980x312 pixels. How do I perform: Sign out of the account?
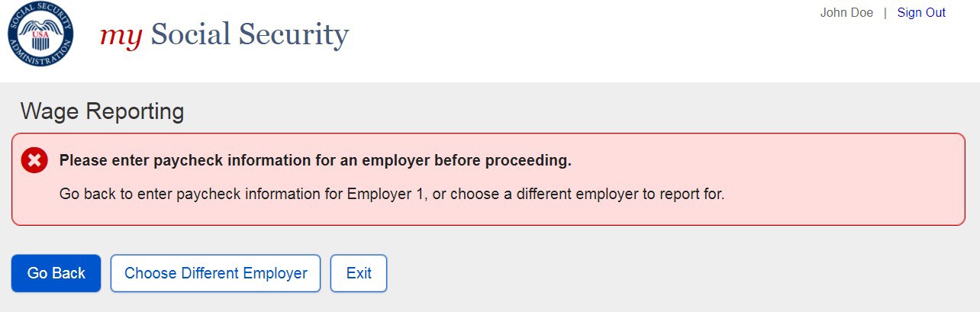(x=921, y=13)
